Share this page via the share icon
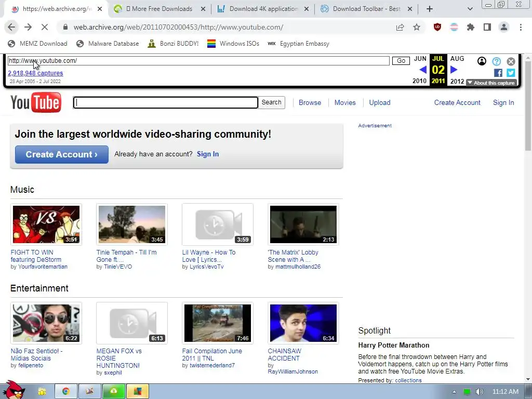 click(400, 27)
